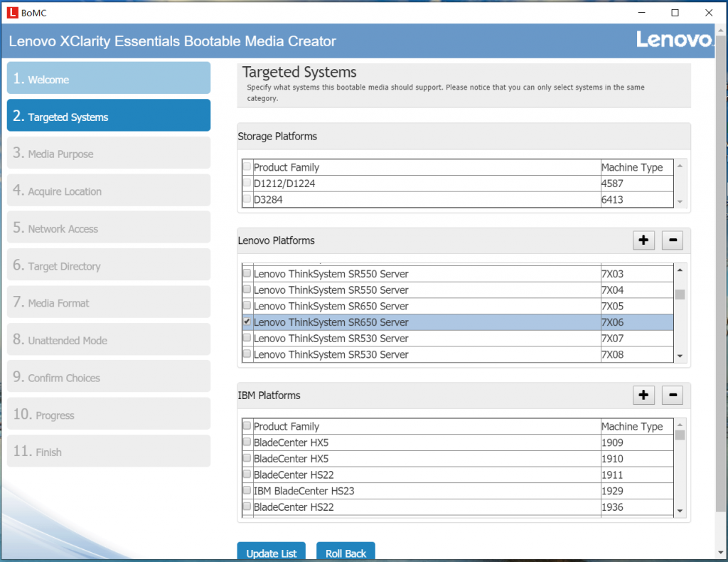Check SR530 Server 7X08 checkbox
Viewport: 728px width, 562px height.
click(247, 354)
